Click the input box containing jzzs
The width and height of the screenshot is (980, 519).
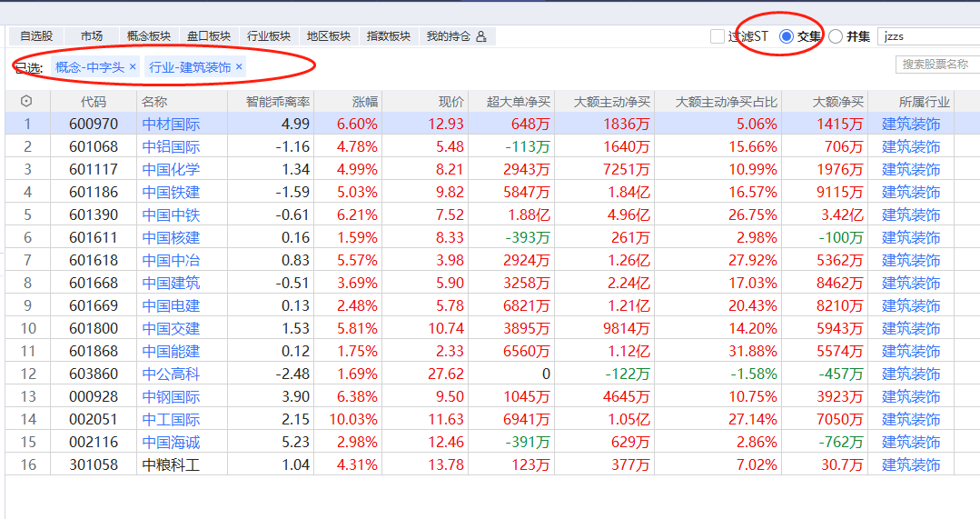[928, 36]
